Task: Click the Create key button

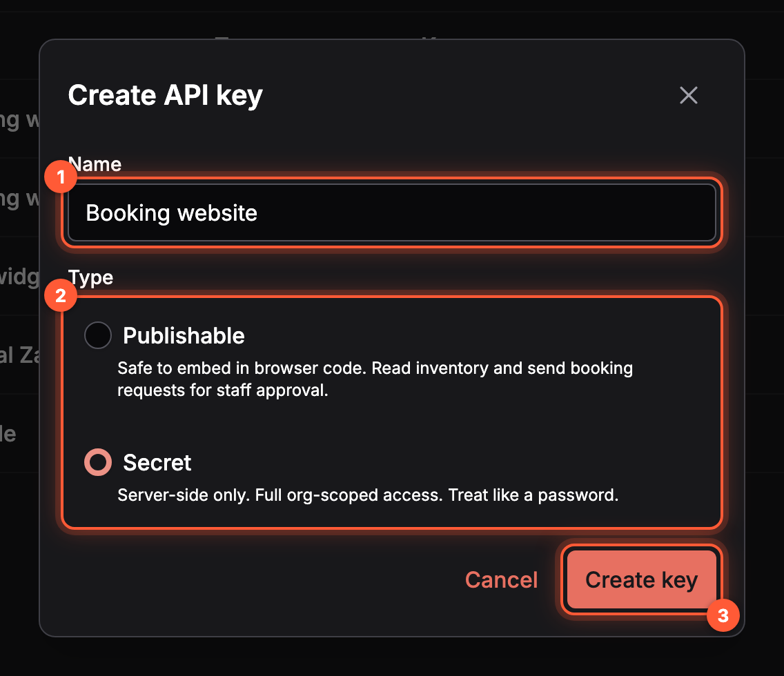Action: 642,579
